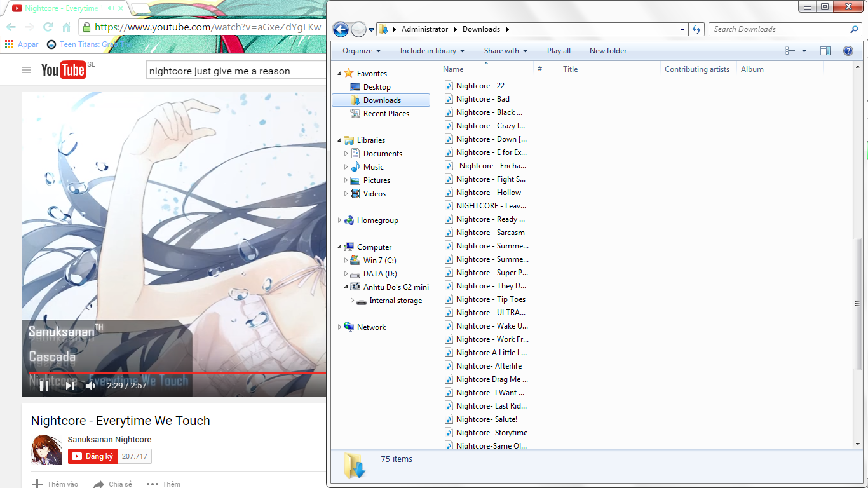Open Explorer address bar history dropdown
The height and width of the screenshot is (488, 868).
(682, 29)
